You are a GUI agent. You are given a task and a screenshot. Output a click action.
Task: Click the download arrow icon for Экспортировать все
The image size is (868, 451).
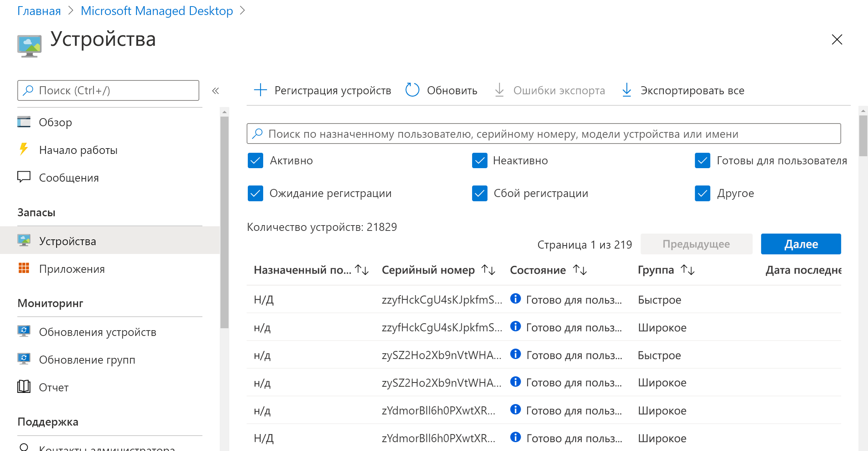[627, 90]
